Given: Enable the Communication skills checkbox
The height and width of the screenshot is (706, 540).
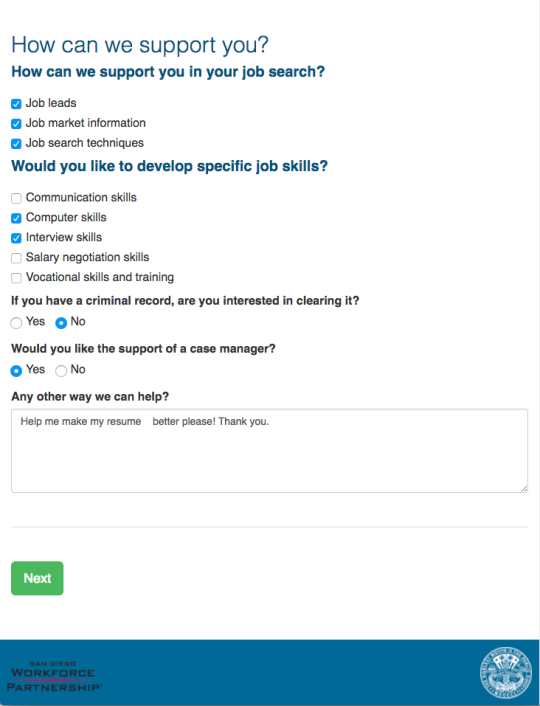Looking at the screenshot, I should point(16,198).
